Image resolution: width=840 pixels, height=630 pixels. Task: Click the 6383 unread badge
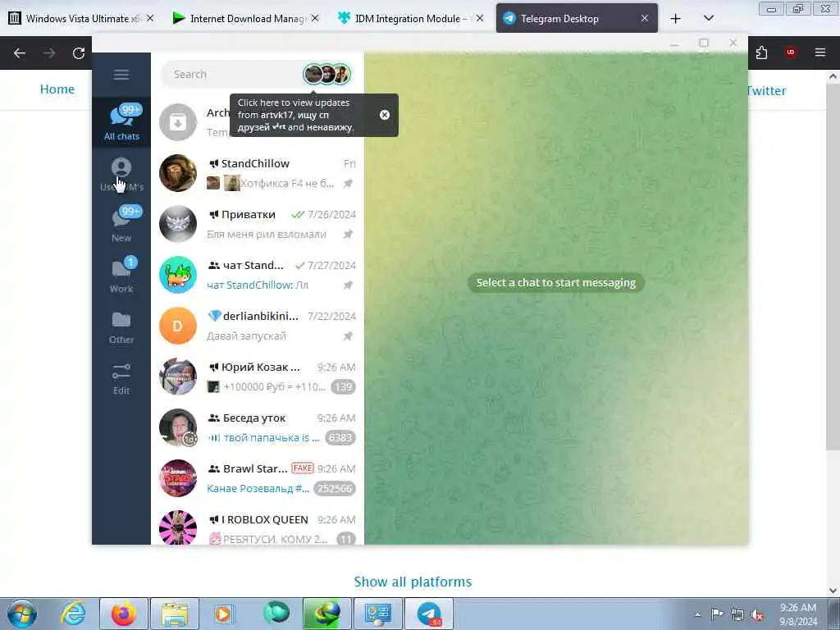tap(340, 438)
